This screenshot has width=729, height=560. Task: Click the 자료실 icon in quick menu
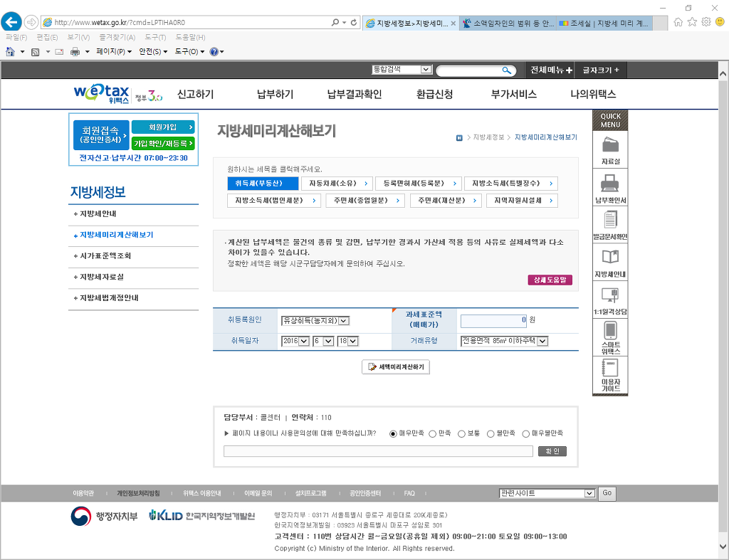coord(610,146)
